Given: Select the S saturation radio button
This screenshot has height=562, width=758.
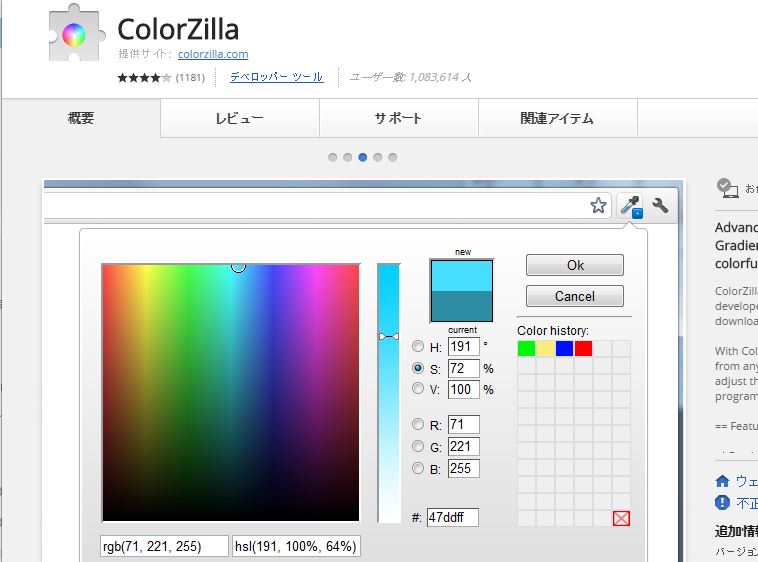Looking at the screenshot, I should pyautogui.click(x=418, y=368).
